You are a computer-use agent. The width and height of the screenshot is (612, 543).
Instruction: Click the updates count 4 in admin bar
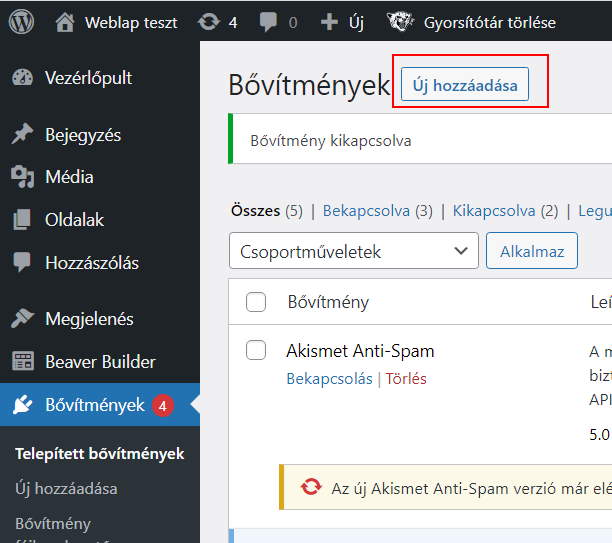(x=233, y=23)
